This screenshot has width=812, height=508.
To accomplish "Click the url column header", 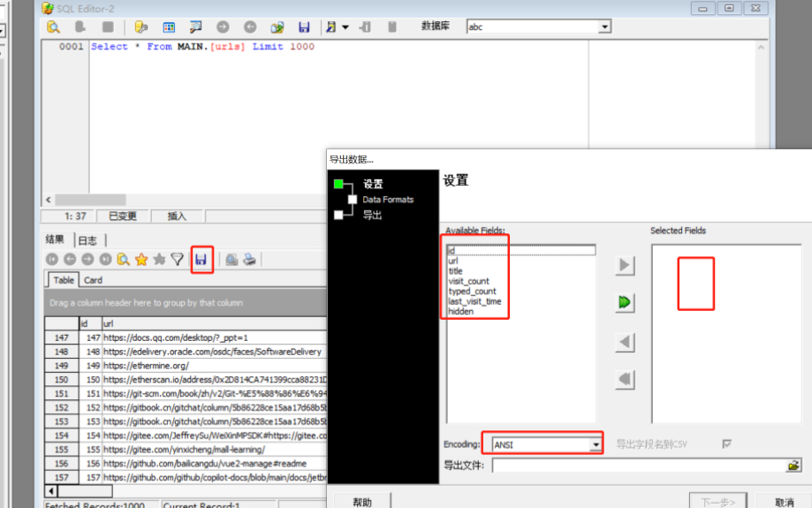I will point(214,323).
